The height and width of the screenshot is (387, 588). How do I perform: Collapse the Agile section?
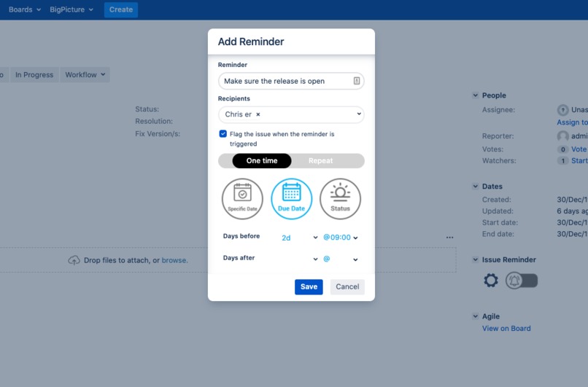(475, 316)
